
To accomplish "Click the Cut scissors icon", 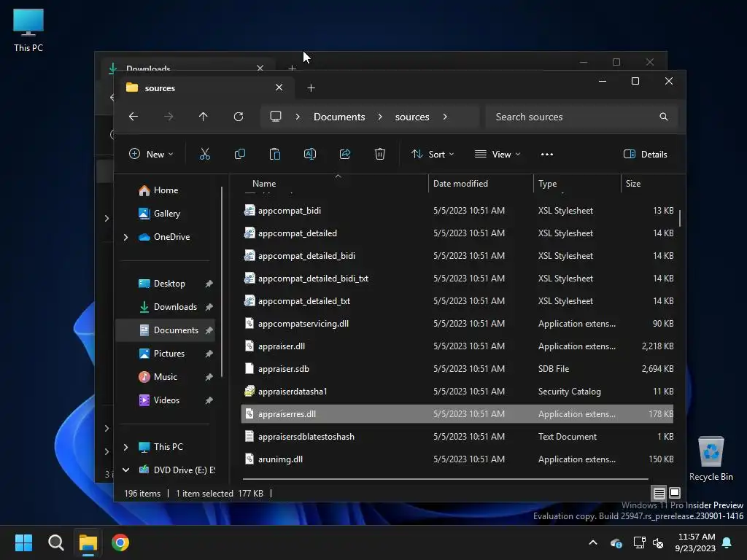I will (x=205, y=155).
